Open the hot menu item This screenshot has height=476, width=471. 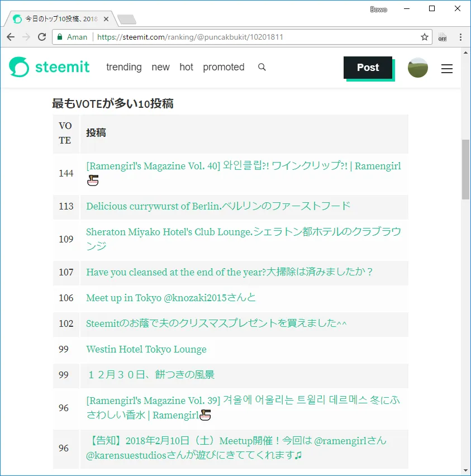tap(186, 67)
